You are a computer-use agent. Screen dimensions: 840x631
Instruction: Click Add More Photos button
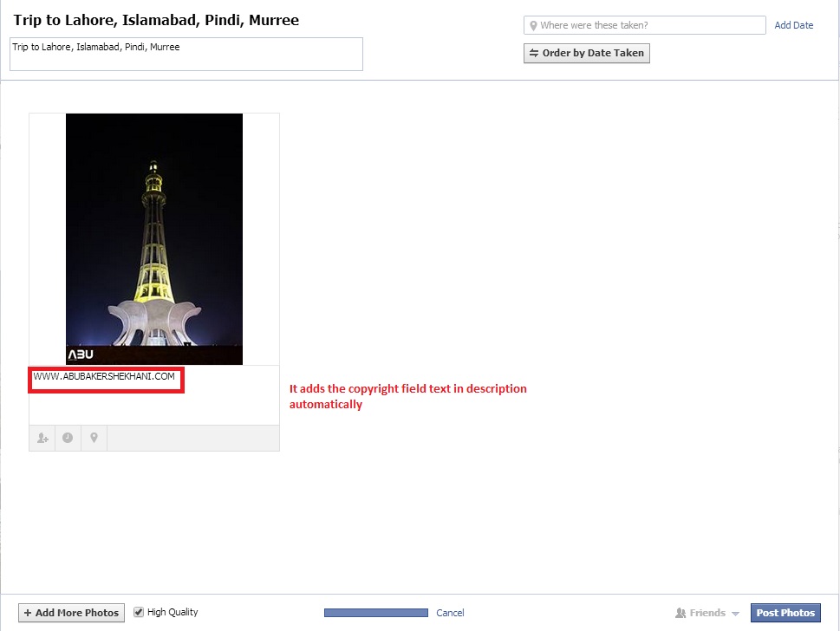click(x=71, y=613)
